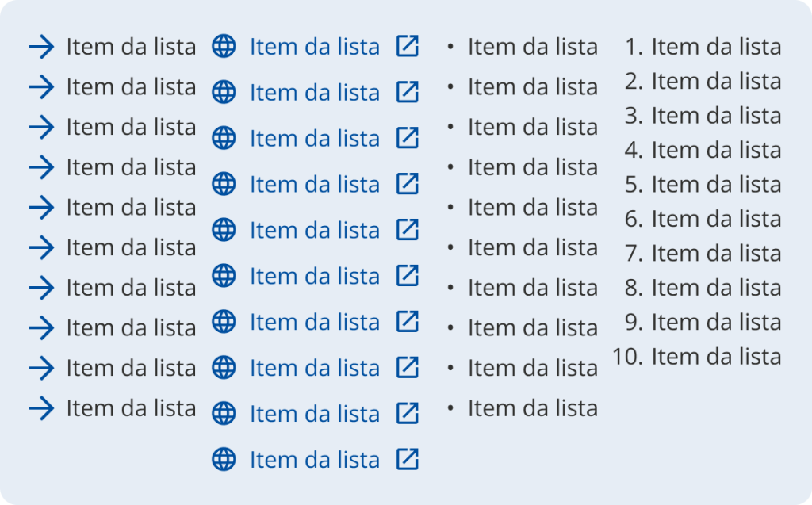Click the globe icon in the eighth link row
Viewport: 812px width, 505px height.
click(x=224, y=368)
